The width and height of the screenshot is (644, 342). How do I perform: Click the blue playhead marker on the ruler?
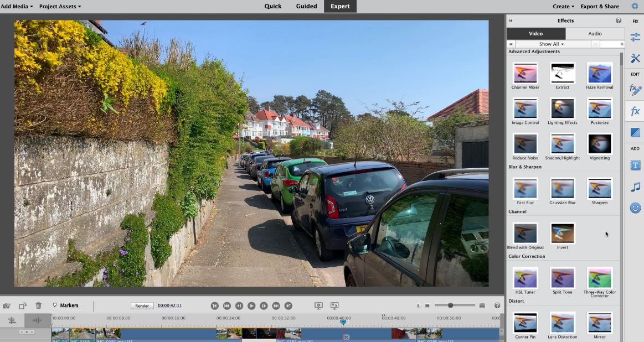click(x=343, y=322)
